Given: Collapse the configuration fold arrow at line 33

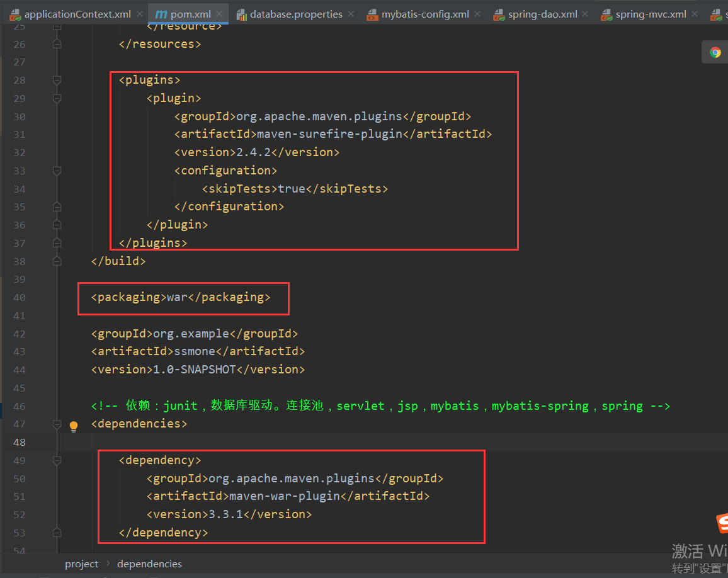Looking at the screenshot, I should (x=57, y=171).
